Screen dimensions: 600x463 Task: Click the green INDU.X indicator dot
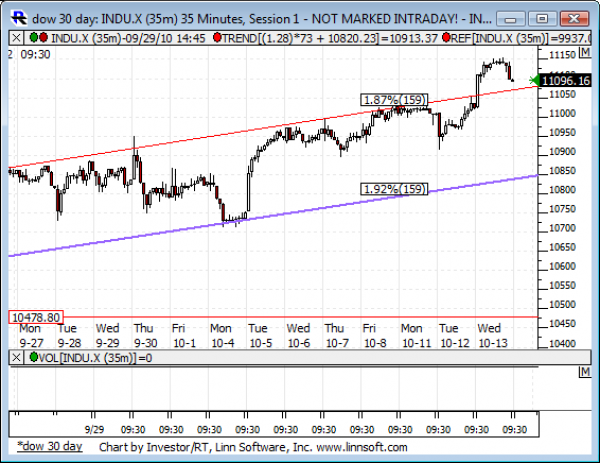[x=34, y=37]
